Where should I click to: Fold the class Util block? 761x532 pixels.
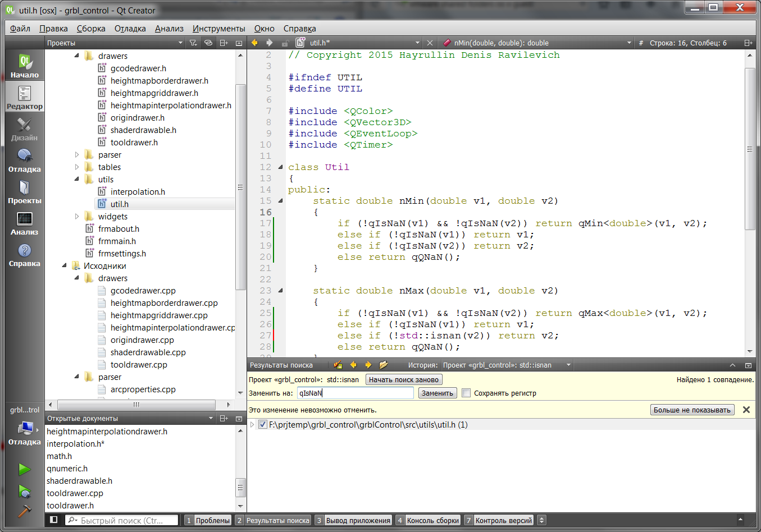coord(280,167)
